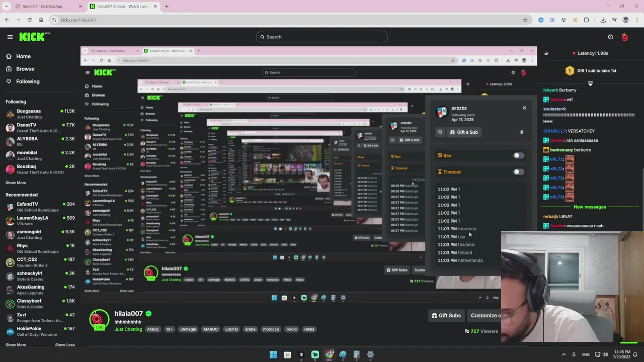Screen dimensions: 644x362
Task: View site information icon in address bar
Action: [x=54, y=20]
